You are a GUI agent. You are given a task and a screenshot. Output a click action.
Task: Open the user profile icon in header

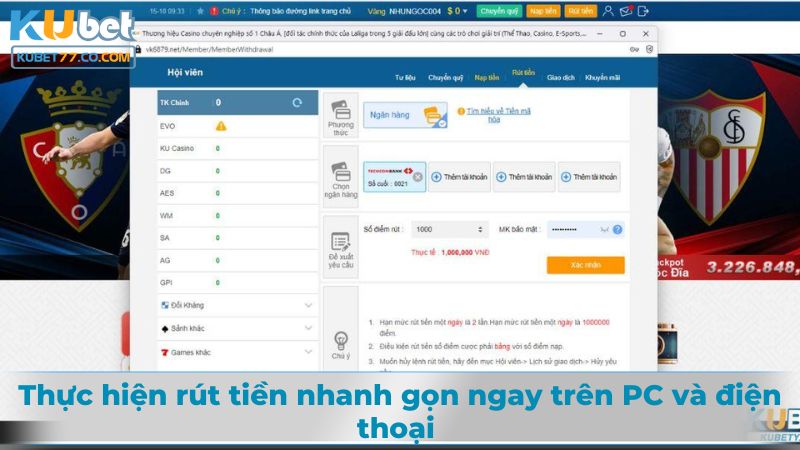pos(610,11)
